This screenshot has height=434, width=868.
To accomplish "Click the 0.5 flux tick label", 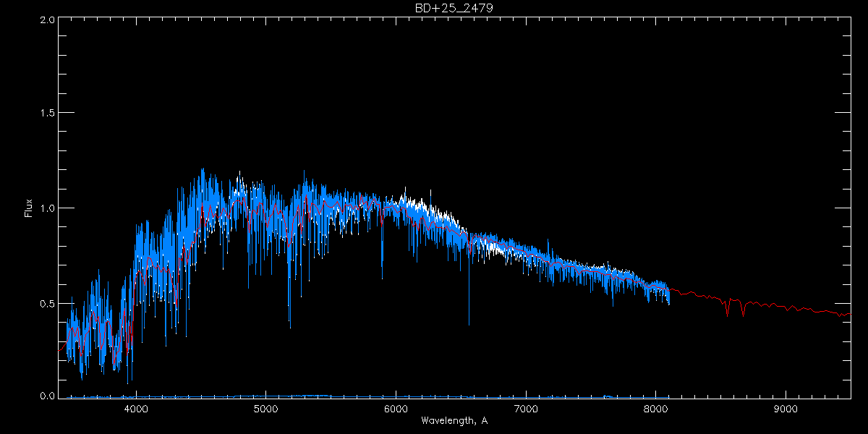I will click(48, 303).
